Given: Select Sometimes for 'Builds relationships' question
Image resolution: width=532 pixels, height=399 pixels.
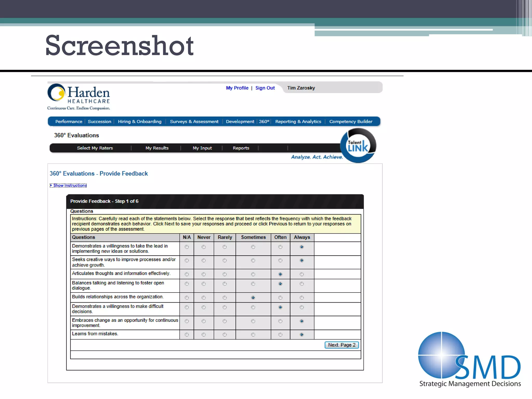Looking at the screenshot, I should 253,298.
